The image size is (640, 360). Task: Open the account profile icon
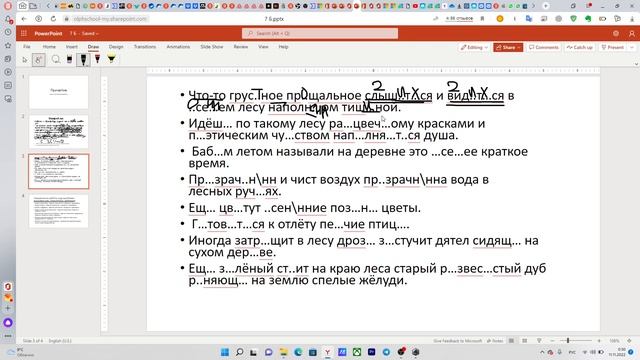pos(632,33)
